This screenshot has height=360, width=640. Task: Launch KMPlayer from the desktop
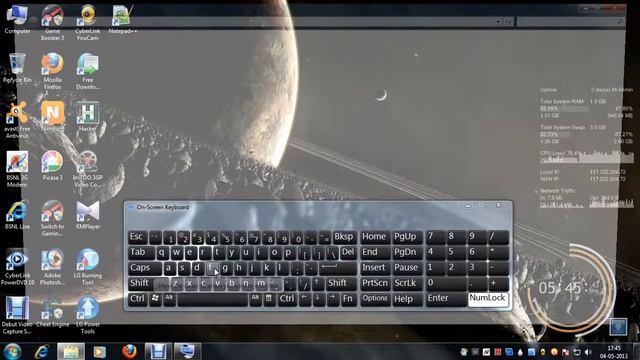pyautogui.click(x=87, y=214)
